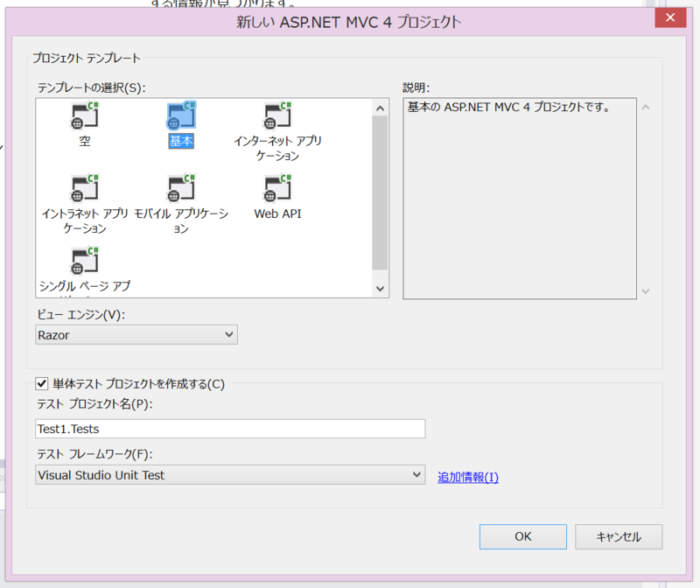Click the 説明 description text area
Screen dimensions: 700x588
pyautogui.click(x=518, y=197)
